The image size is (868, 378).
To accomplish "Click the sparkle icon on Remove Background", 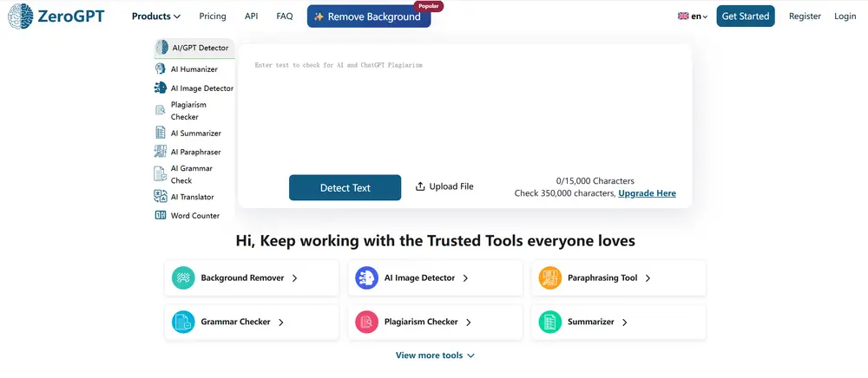I will (319, 16).
